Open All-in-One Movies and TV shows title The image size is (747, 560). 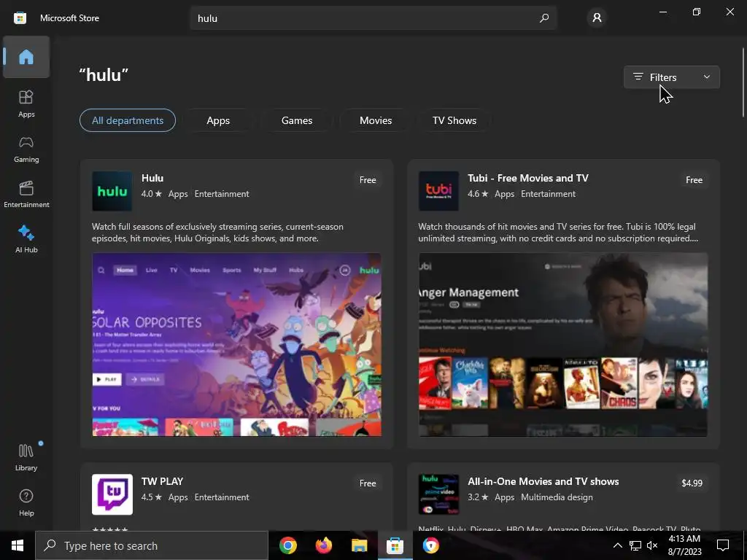tap(543, 481)
